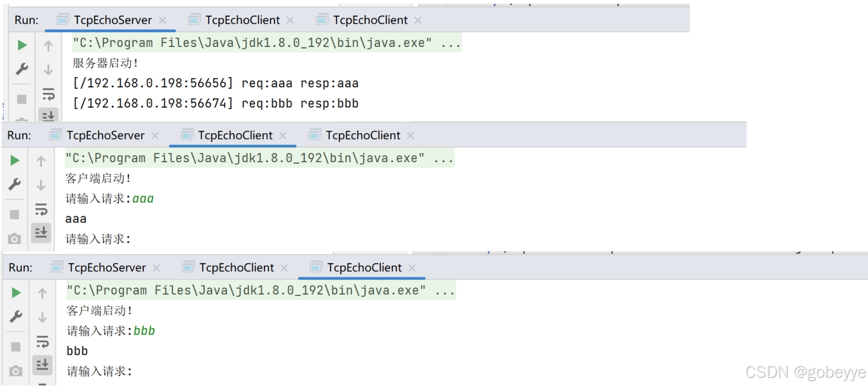
Task: Close first TcpEchoClient tab in bottom panel
Action: point(285,268)
